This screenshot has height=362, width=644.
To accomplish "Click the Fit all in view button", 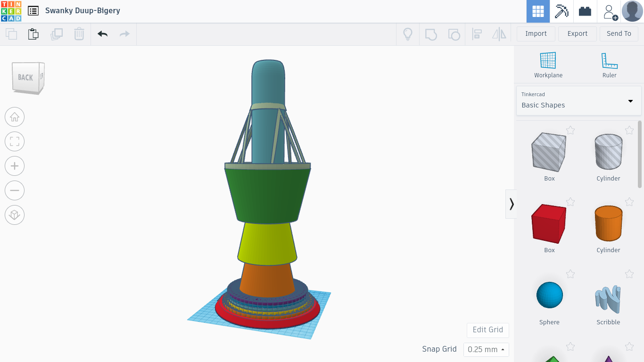I will 15,141.
